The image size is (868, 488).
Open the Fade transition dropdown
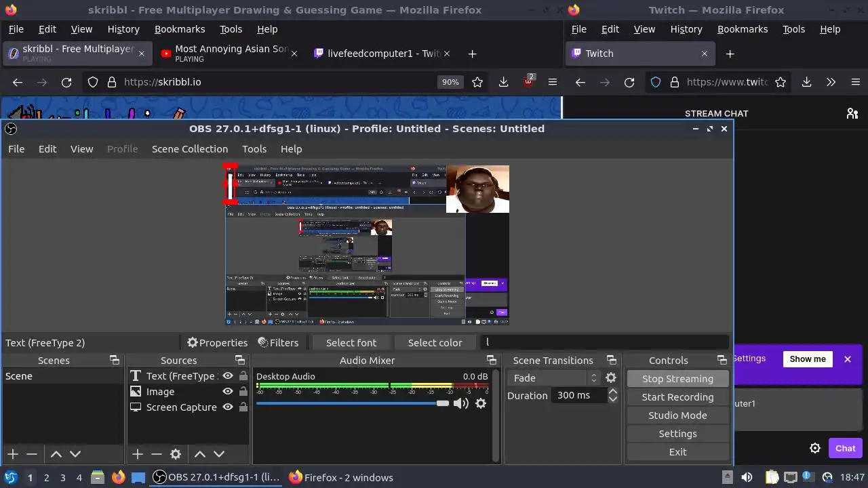pyautogui.click(x=554, y=378)
